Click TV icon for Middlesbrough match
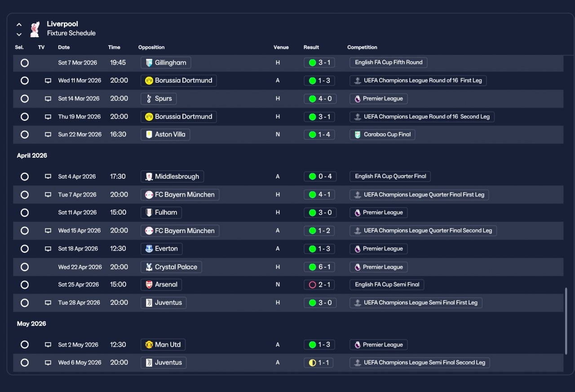 48,177
